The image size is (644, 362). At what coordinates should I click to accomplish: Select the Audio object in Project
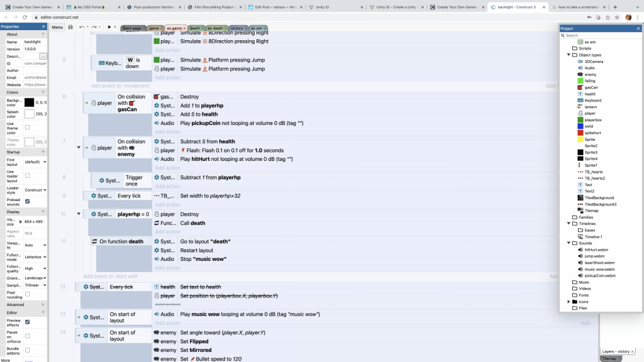coord(589,68)
